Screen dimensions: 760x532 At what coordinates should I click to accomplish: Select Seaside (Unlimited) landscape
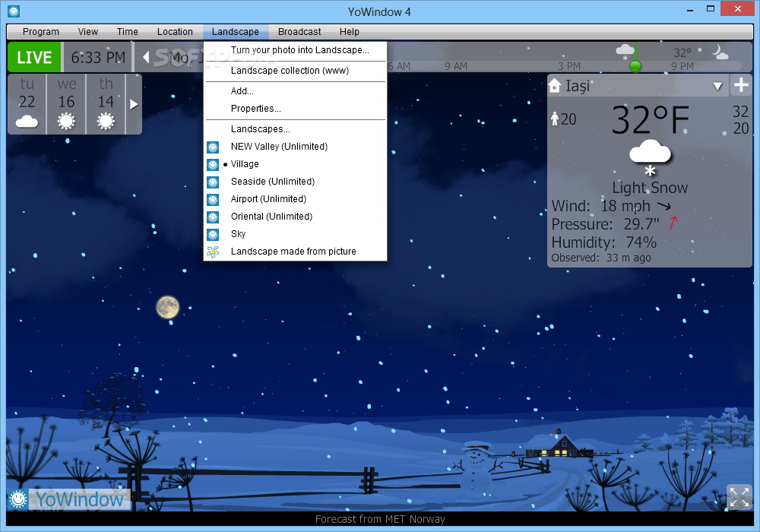295,181
